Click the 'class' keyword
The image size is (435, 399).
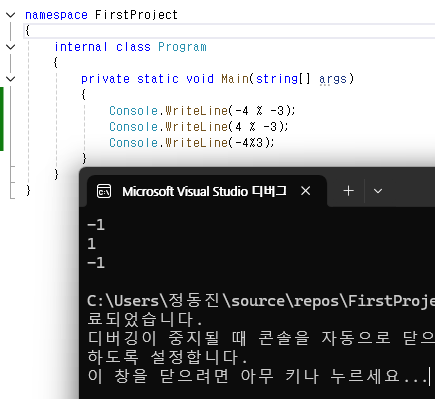coord(133,47)
